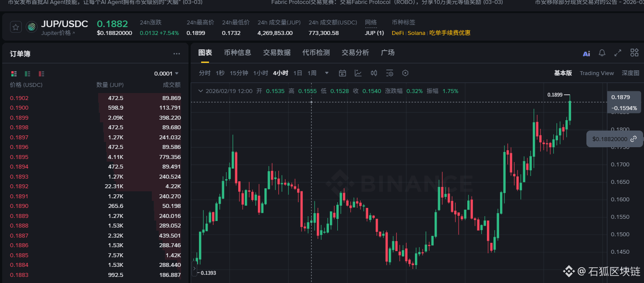Screen dimensions: 644x283
Task: Show buy orders only in order book
Action: click(x=27, y=74)
